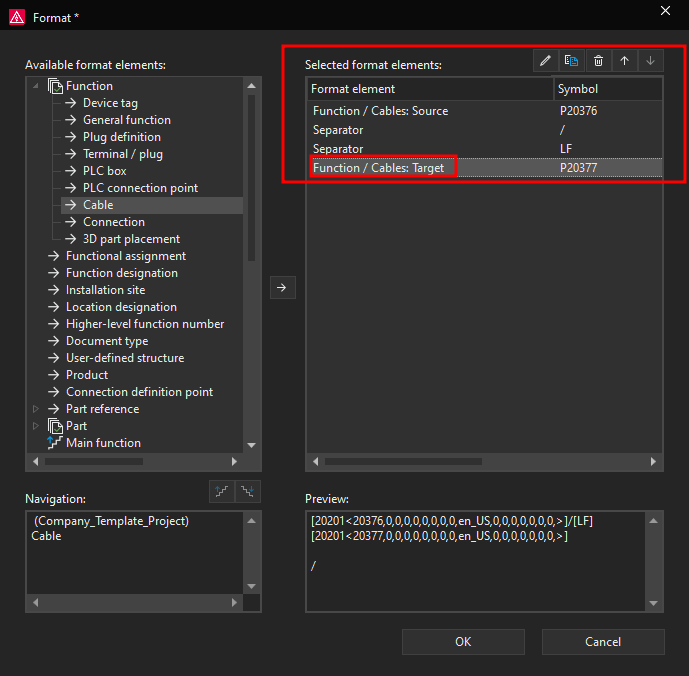Image resolution: width=689 pixels, height=676 pixels.
Task: Click right arrow of selected elements horizontal scrollbar
Action: (653, 462)
